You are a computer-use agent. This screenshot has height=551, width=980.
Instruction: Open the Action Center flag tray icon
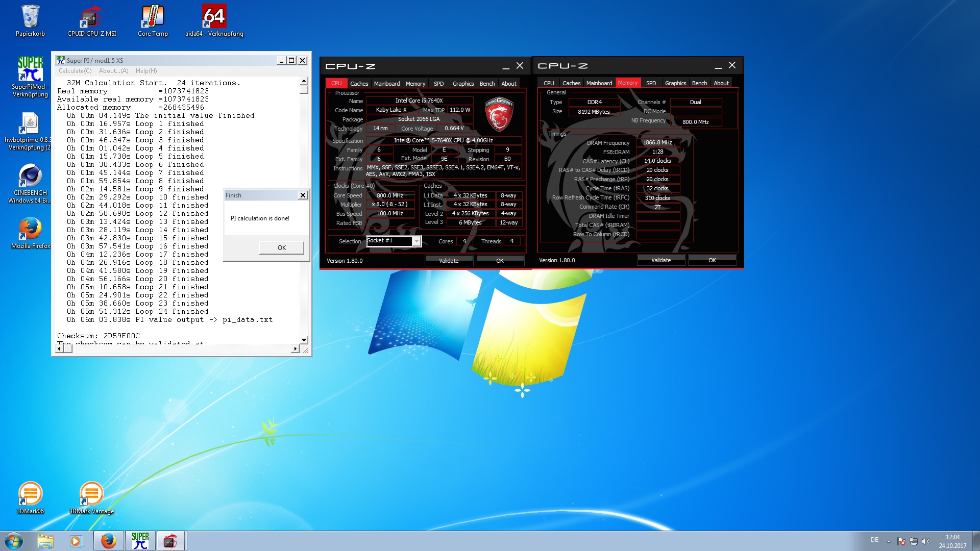tap(901, 541)
